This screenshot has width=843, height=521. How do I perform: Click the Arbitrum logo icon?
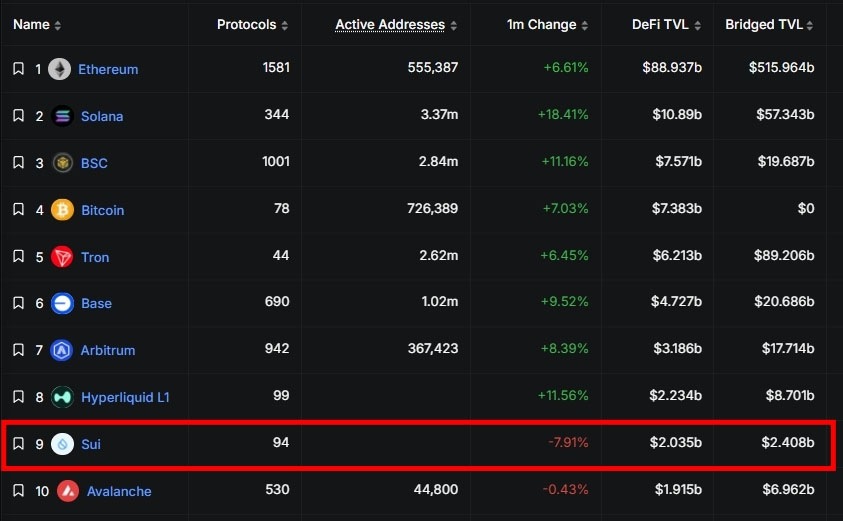tap(61, 350)
